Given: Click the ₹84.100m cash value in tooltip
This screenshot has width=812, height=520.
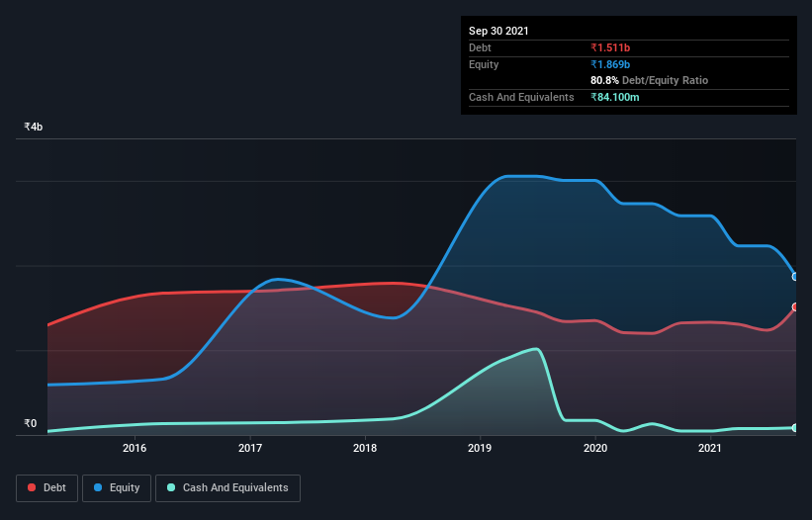Looking at the screenshot, I should [x=615, y=97].
